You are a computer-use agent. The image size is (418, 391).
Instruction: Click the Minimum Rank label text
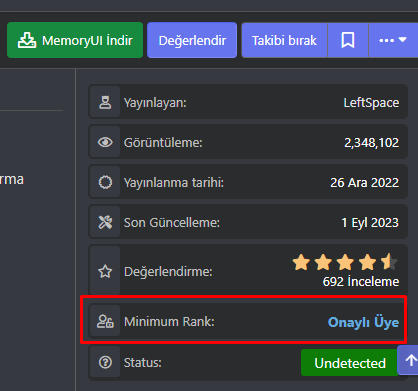coord(169,322)
